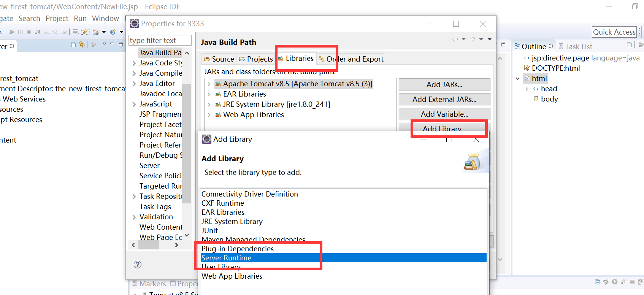Minimize the Project Explorer panel

[112, 44]
